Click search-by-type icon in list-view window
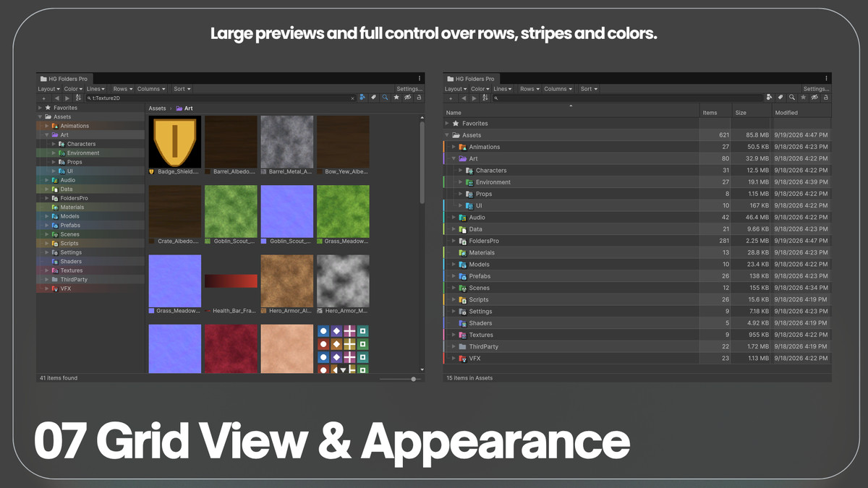 coord(769,98)
